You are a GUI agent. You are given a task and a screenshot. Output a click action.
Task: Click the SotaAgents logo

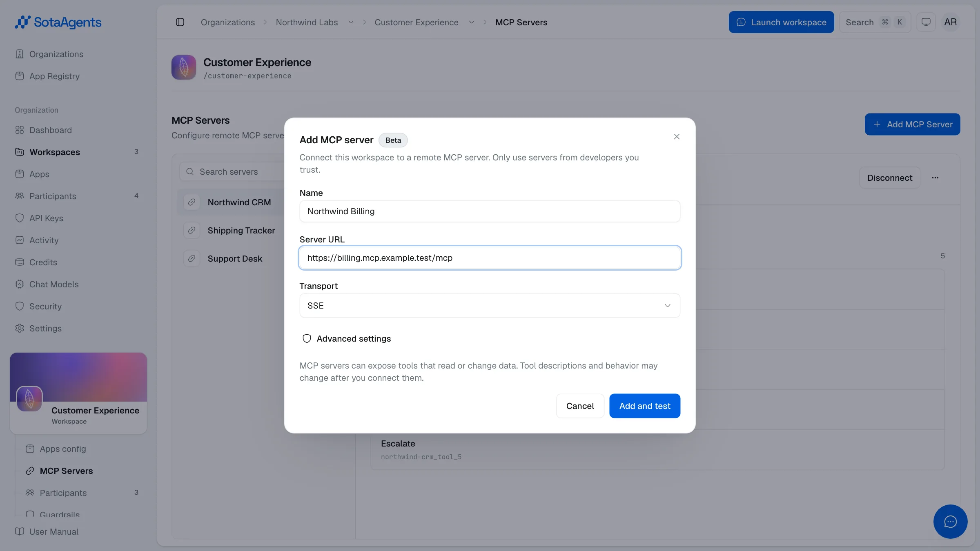pyautogui.click(x=58, y=22)
